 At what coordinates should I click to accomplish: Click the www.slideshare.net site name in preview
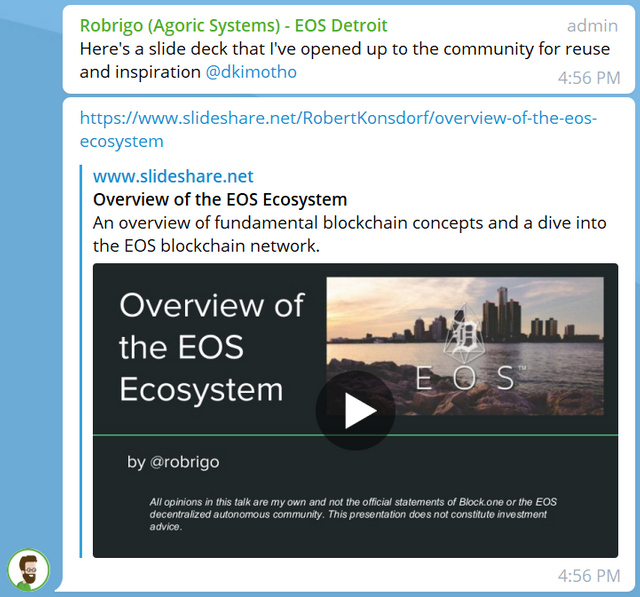[173, 176]
